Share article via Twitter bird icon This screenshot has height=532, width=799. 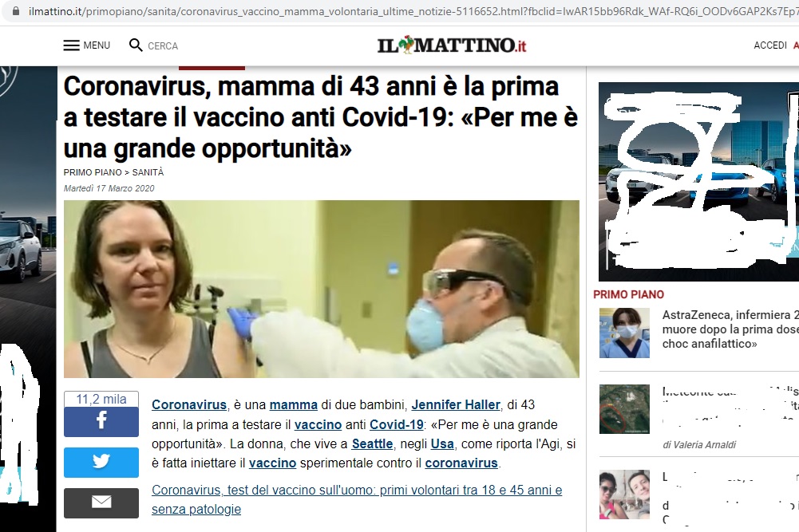[101, 462]
